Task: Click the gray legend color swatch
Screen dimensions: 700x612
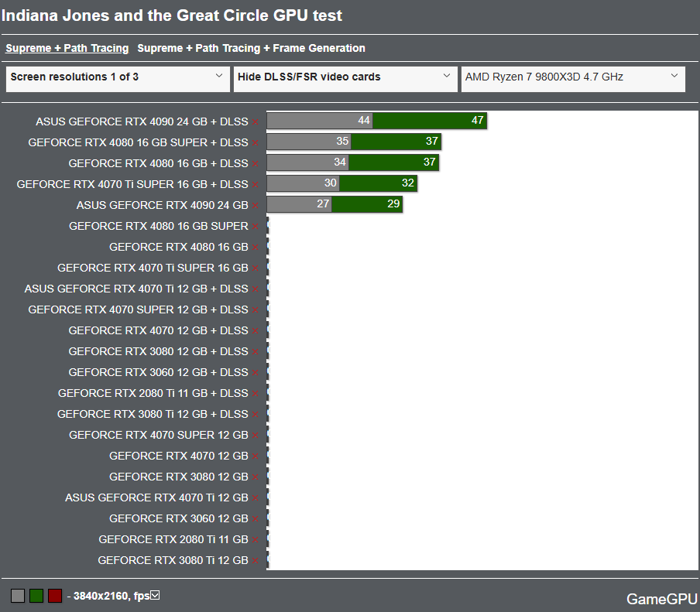Action: pos(18,596)
